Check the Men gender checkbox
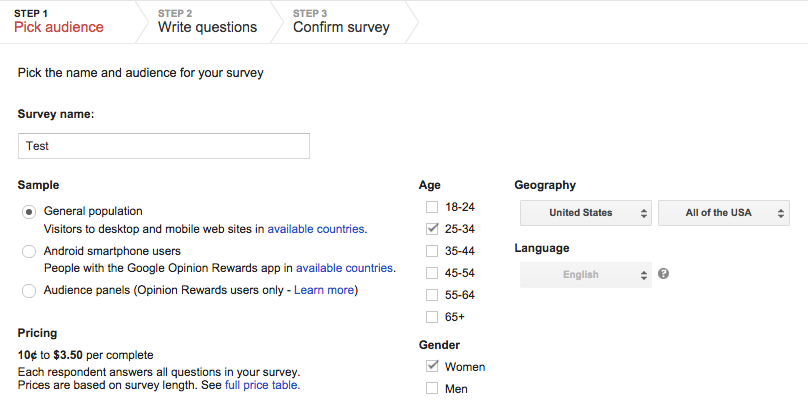The height and width of the screenshot is (413, 808). point(432,389)
